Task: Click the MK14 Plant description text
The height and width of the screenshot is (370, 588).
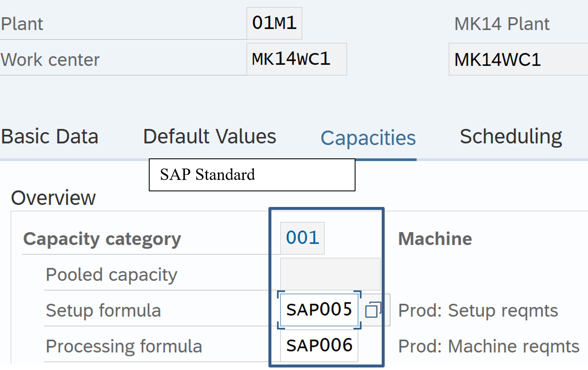Action: click(x=502, y=24)
